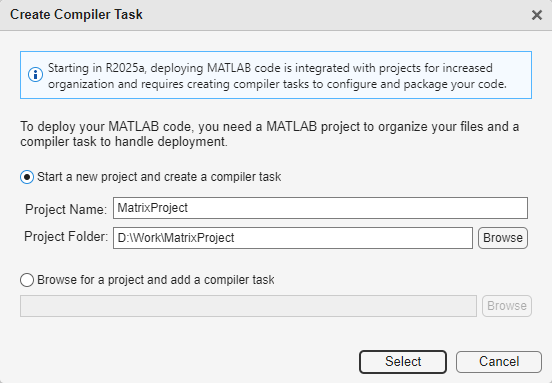Select Start a new project radio button

coord(27,177)
